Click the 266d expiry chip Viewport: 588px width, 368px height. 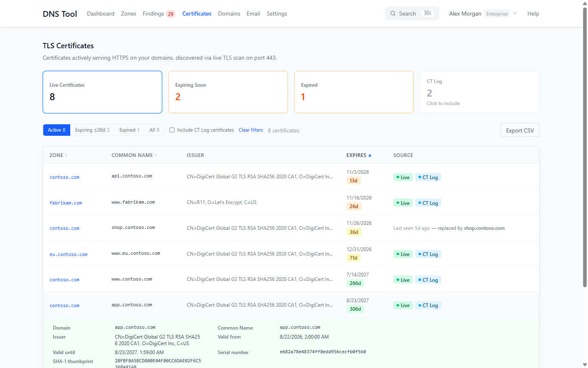[x=355, y=283]
